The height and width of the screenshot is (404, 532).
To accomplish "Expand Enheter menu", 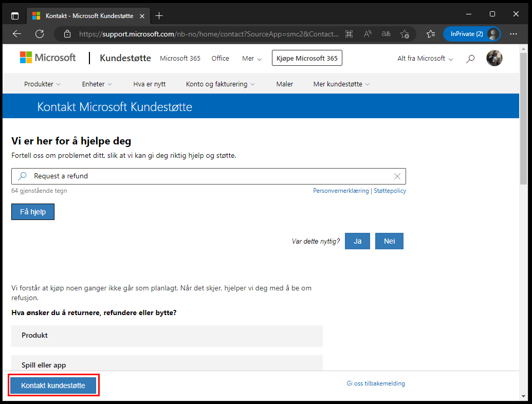I will [97, 84].
